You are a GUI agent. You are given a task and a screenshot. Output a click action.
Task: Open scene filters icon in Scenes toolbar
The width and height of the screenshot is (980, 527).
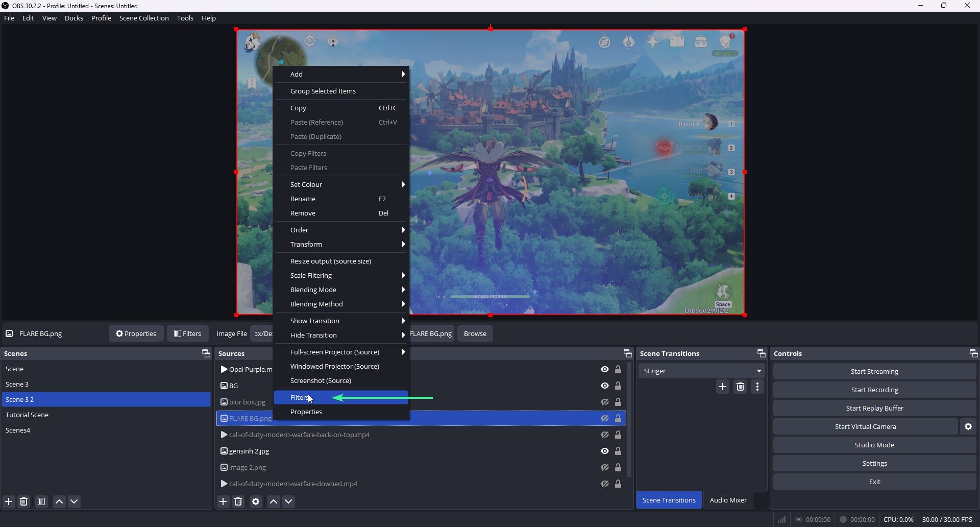41,501
